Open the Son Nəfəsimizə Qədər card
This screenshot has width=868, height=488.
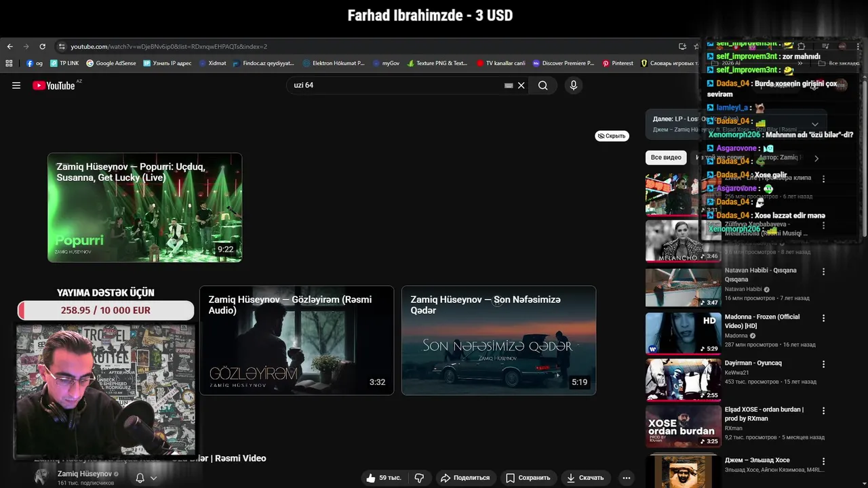(x=498, y=340)
